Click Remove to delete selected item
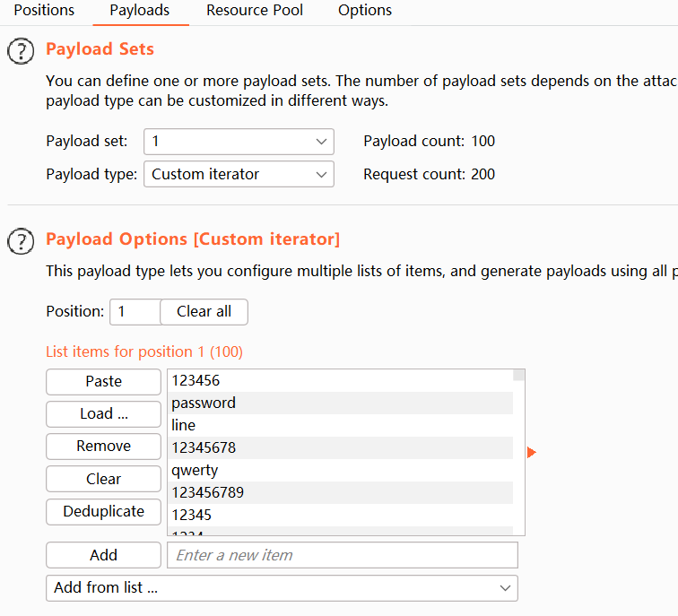This screenshot has width=678, height=616. point(104,447)
